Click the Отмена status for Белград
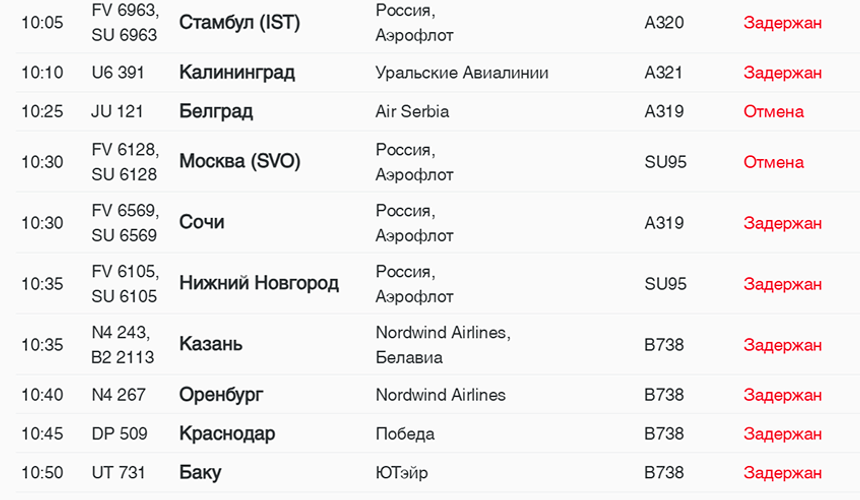The width and height of the screenshot is (860, 500). tap(773, 112)
